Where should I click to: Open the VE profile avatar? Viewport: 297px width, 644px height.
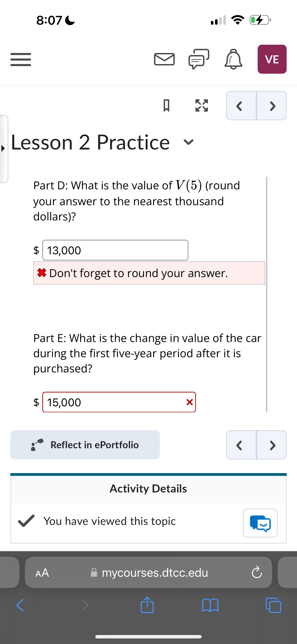coord(272,59)
